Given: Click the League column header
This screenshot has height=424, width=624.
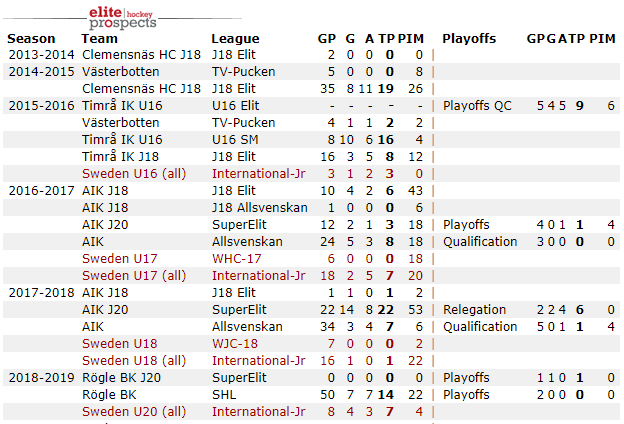Looking at the screenshot, I should click(235, 38).
